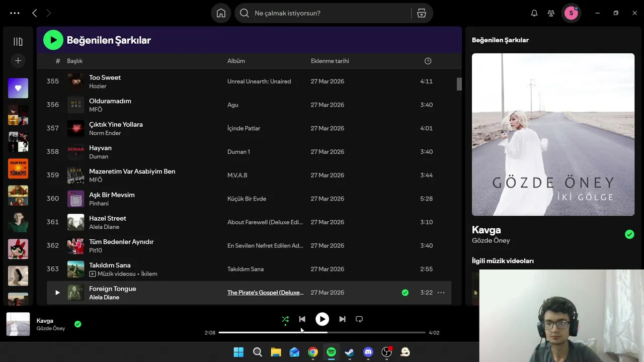Open album M.V.A.B
Screen dimensions: 644x362
coord(237,175)
